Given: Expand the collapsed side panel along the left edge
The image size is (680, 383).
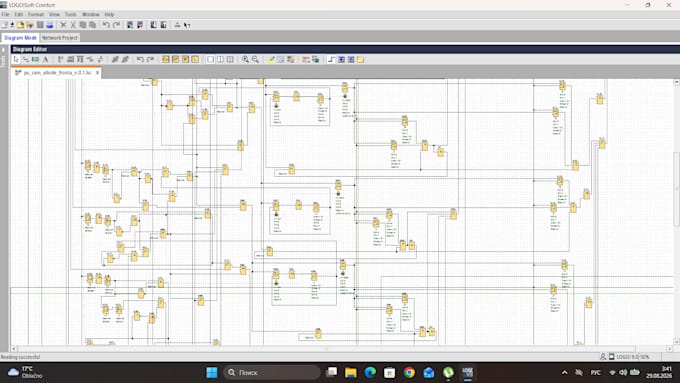Looking at the screenshot, I should tap(3, 50).
